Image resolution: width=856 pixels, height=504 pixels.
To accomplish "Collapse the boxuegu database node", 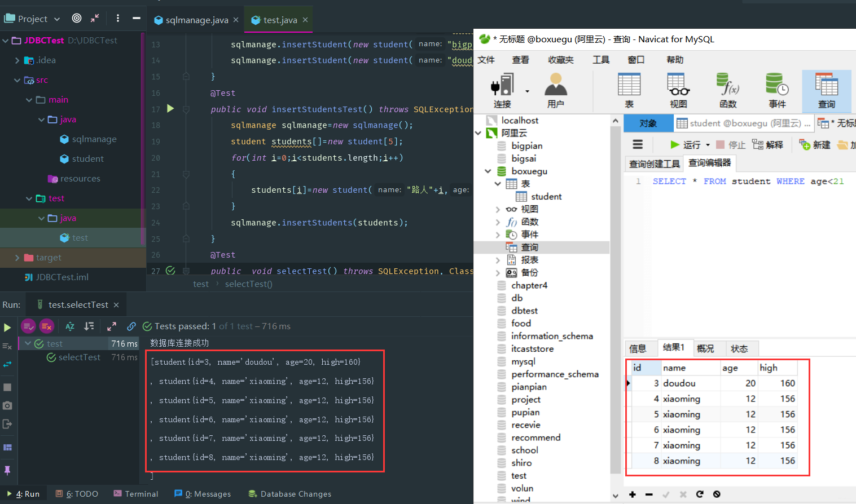I will point(488,171).
